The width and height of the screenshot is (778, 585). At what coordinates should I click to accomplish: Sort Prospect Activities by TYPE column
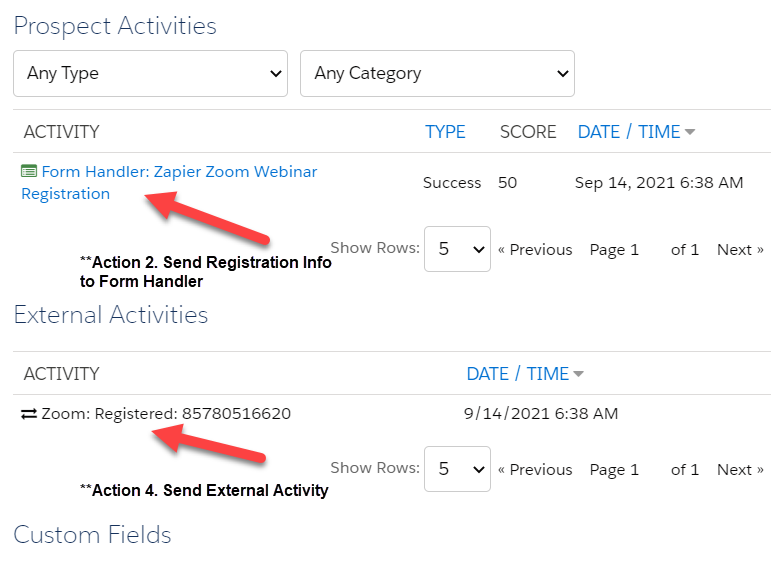445,132
